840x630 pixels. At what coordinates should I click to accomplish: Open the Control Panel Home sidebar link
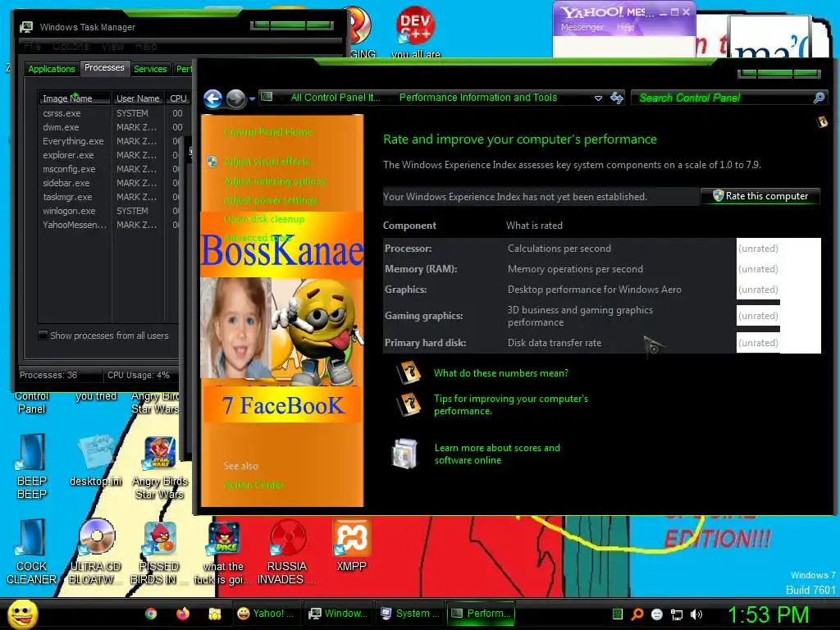click(x=268, y=132)
